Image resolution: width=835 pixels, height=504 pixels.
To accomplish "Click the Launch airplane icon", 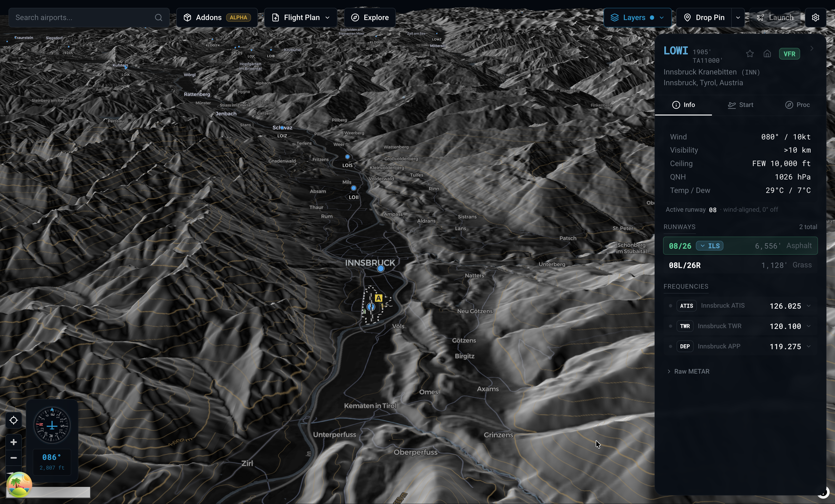I will pos(760,18).
